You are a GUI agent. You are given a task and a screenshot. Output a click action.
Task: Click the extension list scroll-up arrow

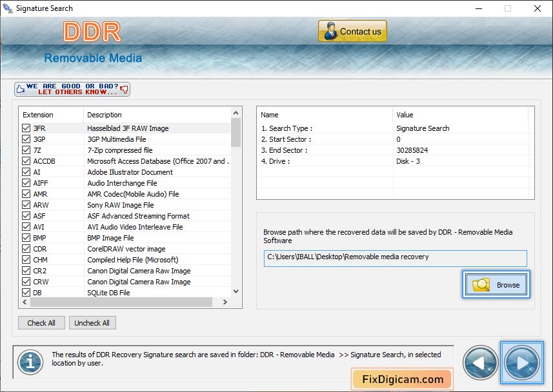(236, 113)
